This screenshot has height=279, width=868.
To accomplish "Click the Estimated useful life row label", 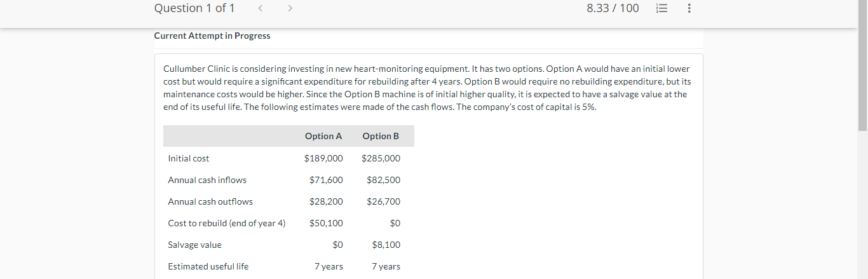I will click(x=208, y=266).
